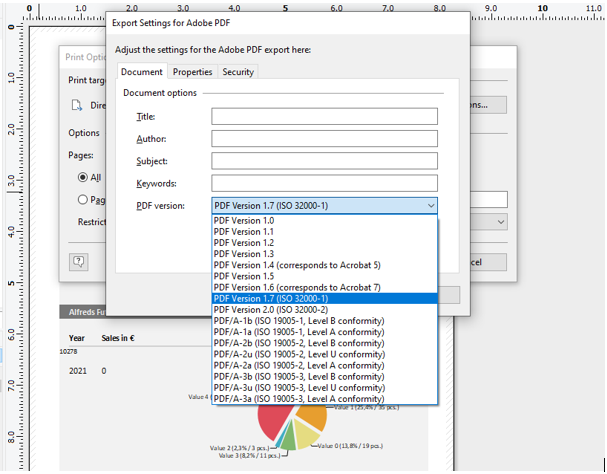The image size is (607, 474).
Task: Click the green pie chart slice
Action: coord(288,440)
